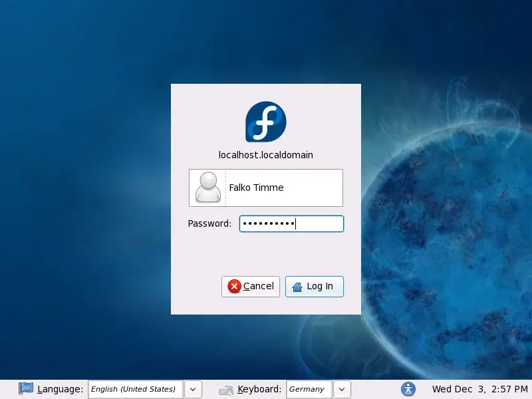The image size is (532, 399).
Task: Open the Language dropdown arrow
Action: coord(193,389)
